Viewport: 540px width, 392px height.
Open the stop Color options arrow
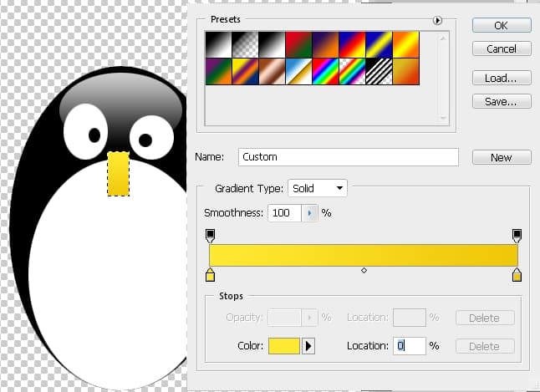(308, 346)
